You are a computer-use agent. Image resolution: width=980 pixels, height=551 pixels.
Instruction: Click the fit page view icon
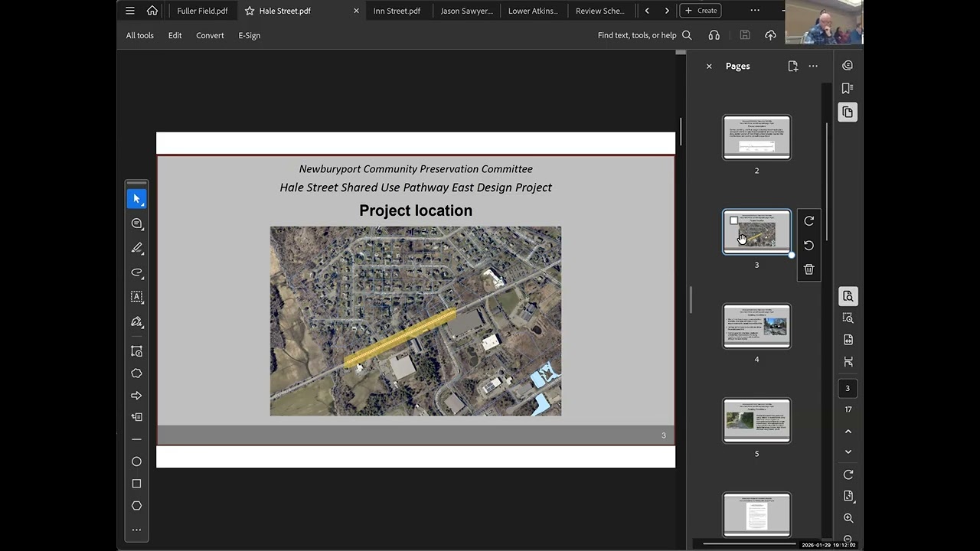(848, 340)
